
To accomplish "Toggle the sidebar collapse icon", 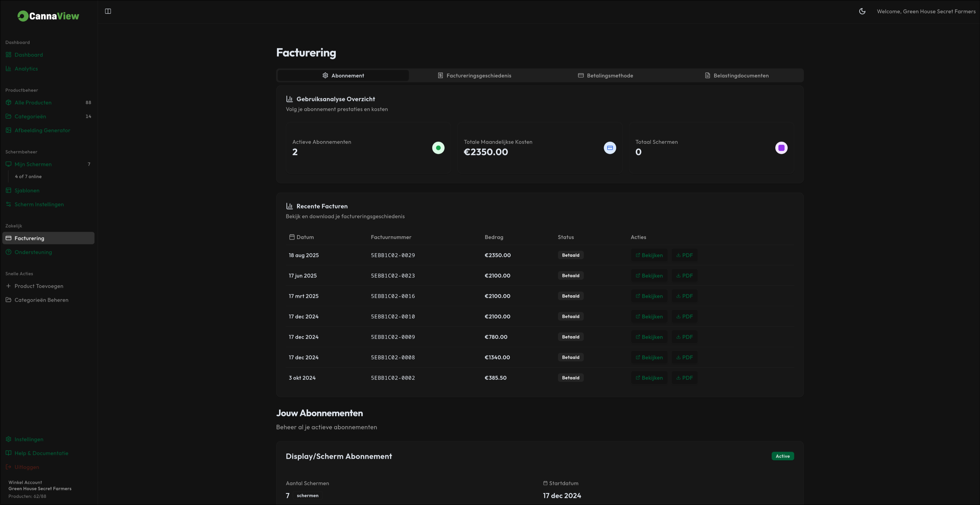I will pyautogui.click(x=108, y=11).
